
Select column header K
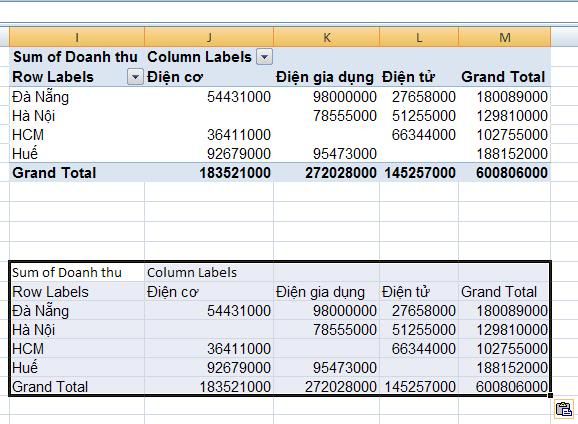(327, 37)
